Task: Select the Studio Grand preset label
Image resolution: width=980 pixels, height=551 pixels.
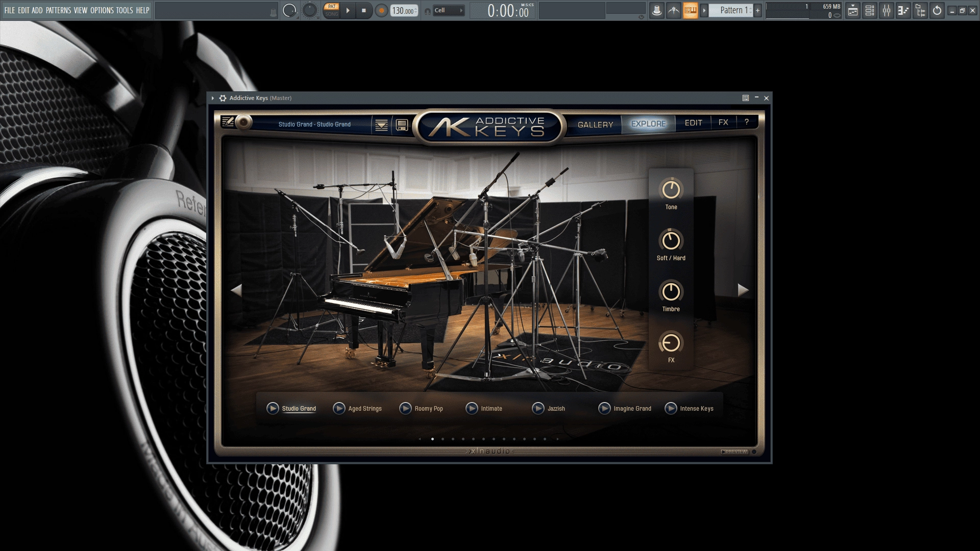Action: click(299, 409)
